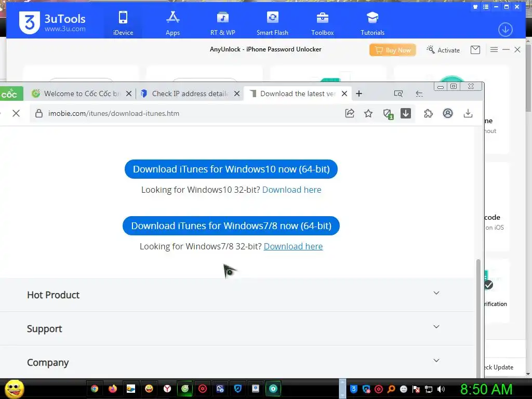The height and width of the screenshot is (399, 532).
Task: Open Yandex browser from the taskbar
Action: [167, 389]
